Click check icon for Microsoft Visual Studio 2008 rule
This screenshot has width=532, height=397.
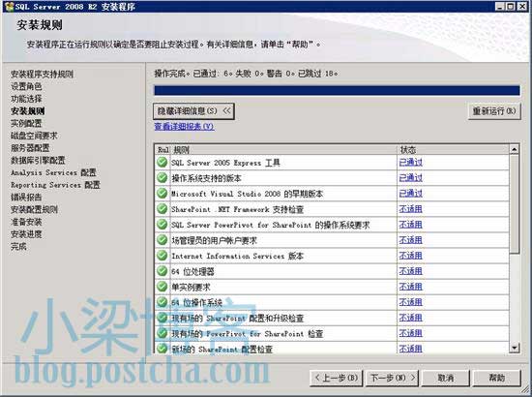[163, 194]
